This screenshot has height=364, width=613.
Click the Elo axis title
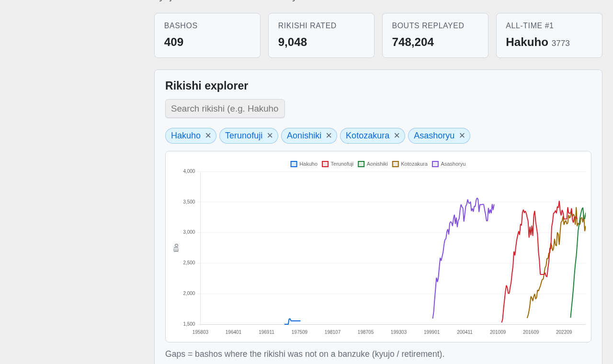pos(176,248)
